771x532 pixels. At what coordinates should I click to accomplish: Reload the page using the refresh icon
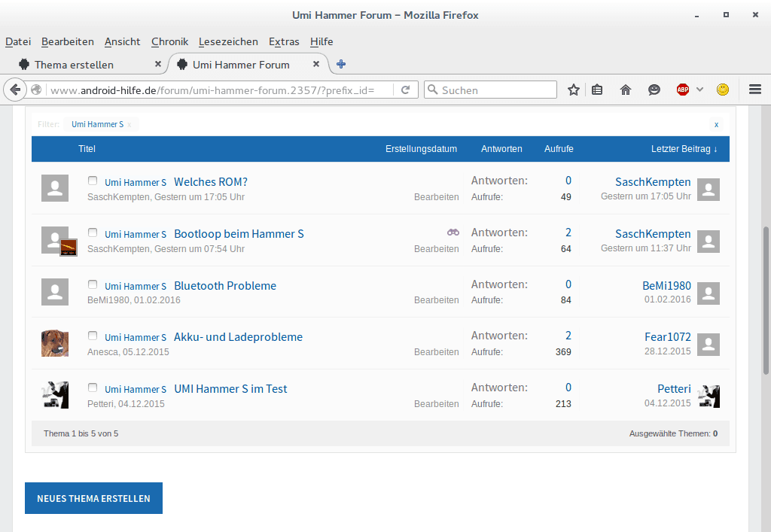click(405, 90)
